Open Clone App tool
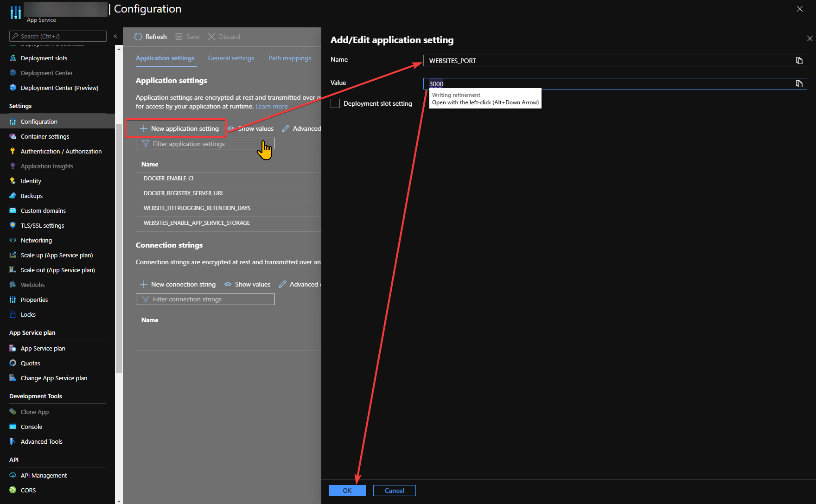Viewport: 816px width, 504px height. tap(34, 412)
